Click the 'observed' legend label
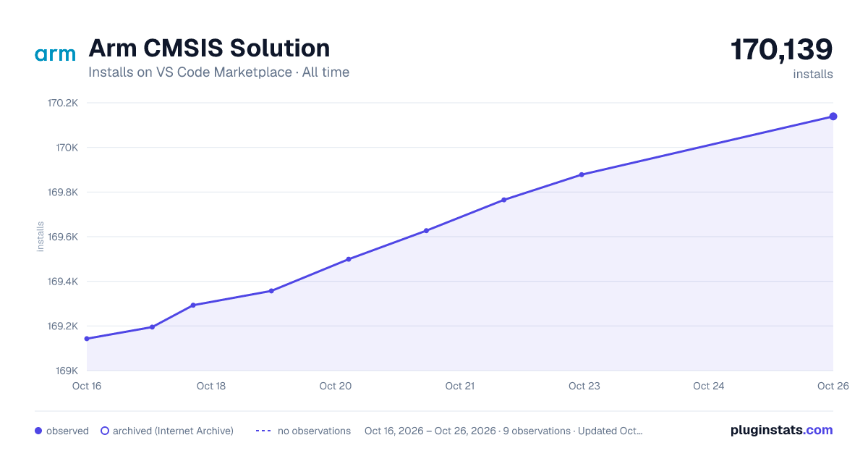Image resolution: width=868 pixels, height=456 pixels. pos(67,431)
